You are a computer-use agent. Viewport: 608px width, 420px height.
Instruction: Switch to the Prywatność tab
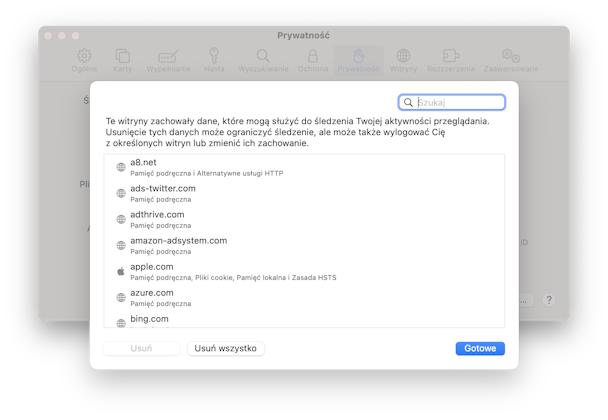[x=358, y=60]
